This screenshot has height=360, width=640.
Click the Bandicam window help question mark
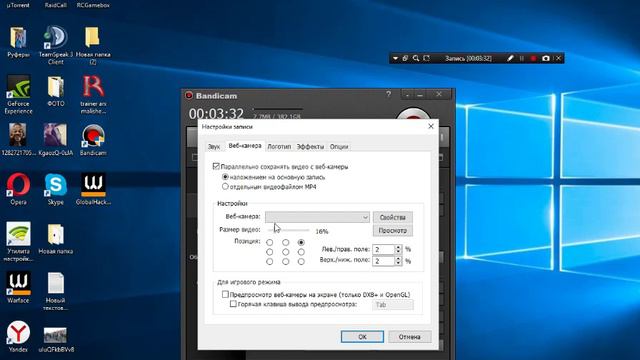pyautogui.click(x=388, y=95)
